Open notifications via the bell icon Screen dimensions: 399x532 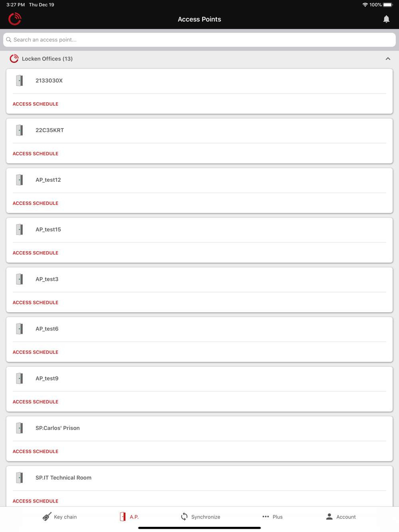tap(386, 19)
